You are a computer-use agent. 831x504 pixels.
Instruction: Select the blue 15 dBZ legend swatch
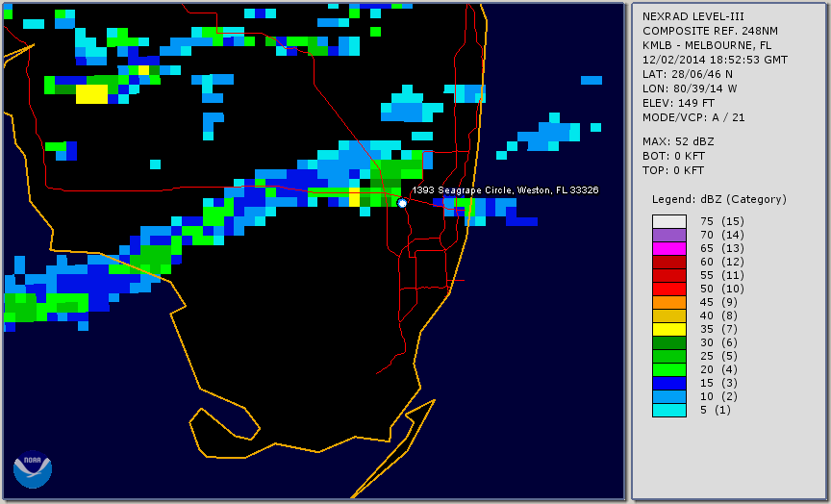pos(668,383)
